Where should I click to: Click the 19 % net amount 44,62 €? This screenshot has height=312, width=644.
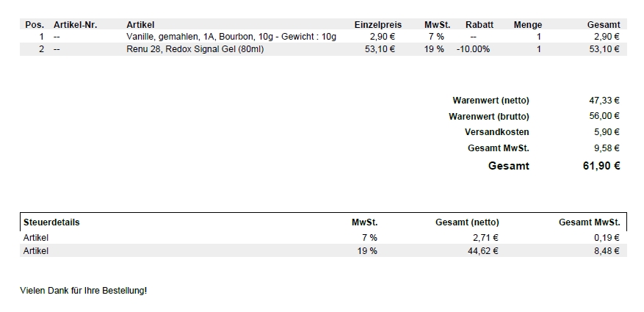(x=483, y=251)
